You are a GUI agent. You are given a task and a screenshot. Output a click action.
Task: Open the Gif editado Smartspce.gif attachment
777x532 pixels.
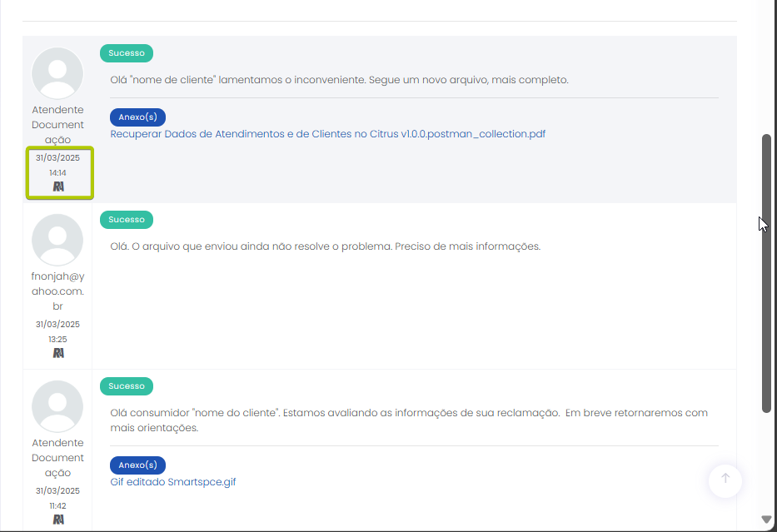[172, 481]
